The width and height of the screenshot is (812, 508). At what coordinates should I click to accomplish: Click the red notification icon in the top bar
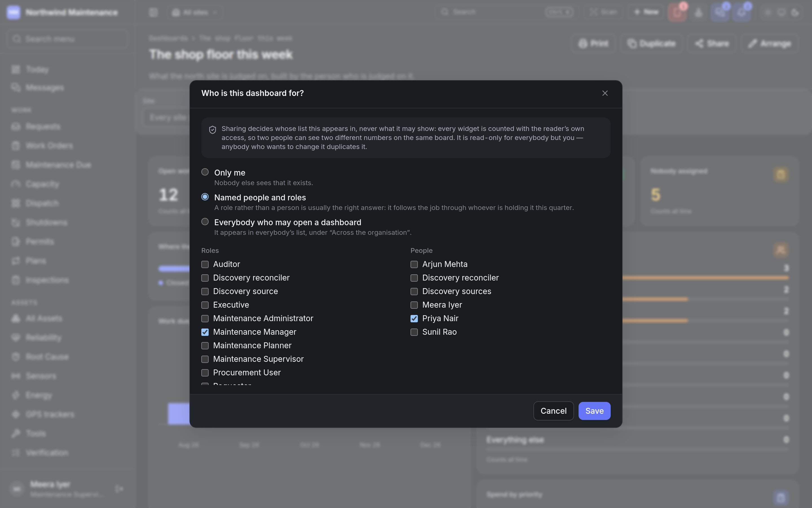(677, 12)
